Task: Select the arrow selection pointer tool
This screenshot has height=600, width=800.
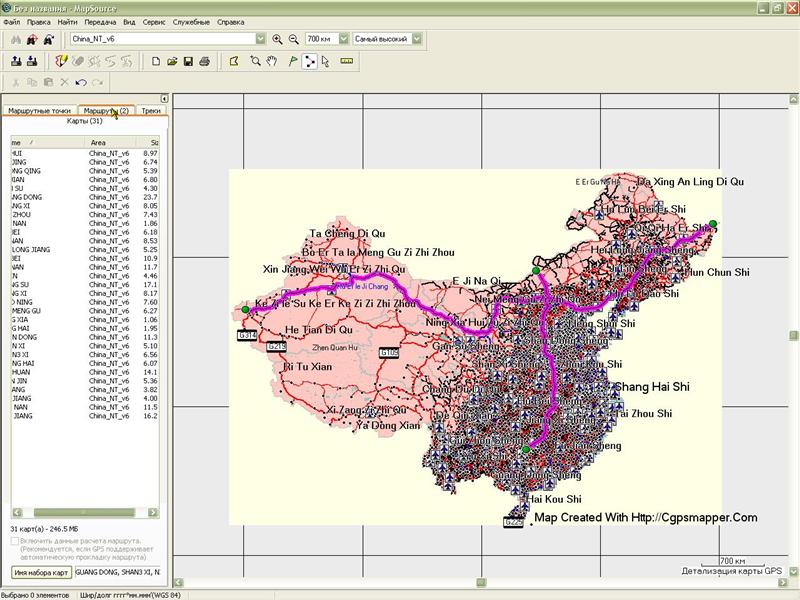Action: [x=325, y=61]
